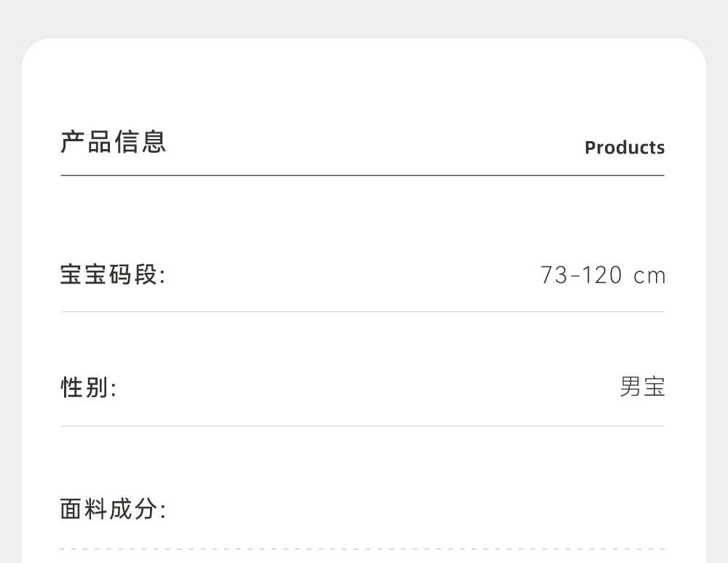
Task: Click the dashed divider below 面料成分
Action: tap(363, 549)
